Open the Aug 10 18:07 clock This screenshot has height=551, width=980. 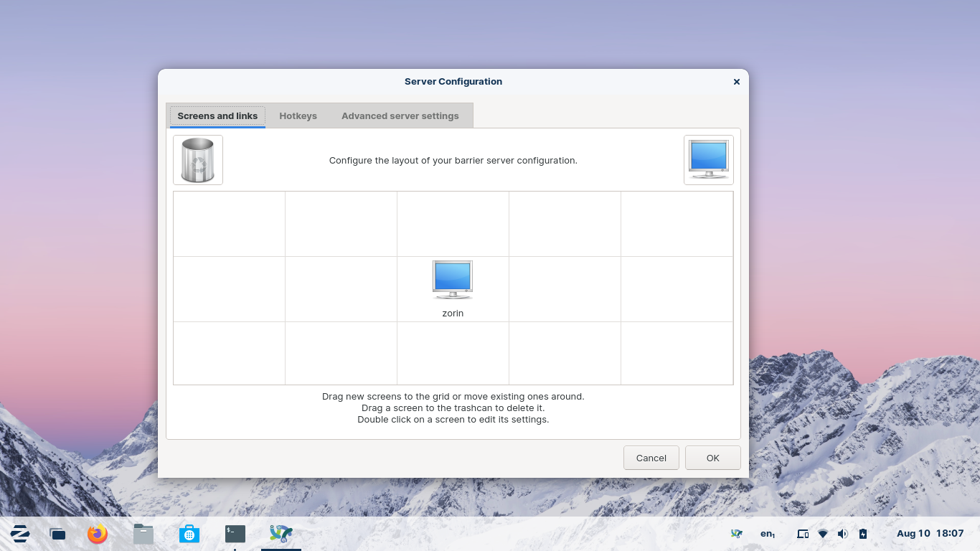[x=930, y=534]
